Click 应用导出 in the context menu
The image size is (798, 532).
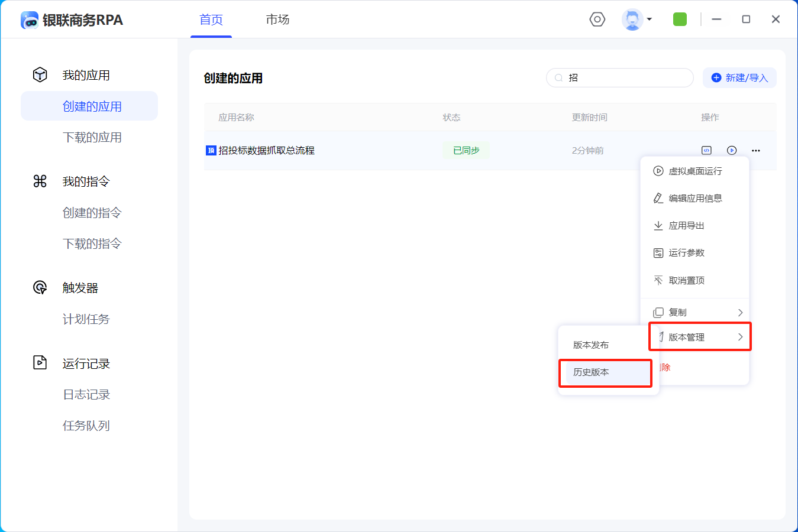(686, 225)
